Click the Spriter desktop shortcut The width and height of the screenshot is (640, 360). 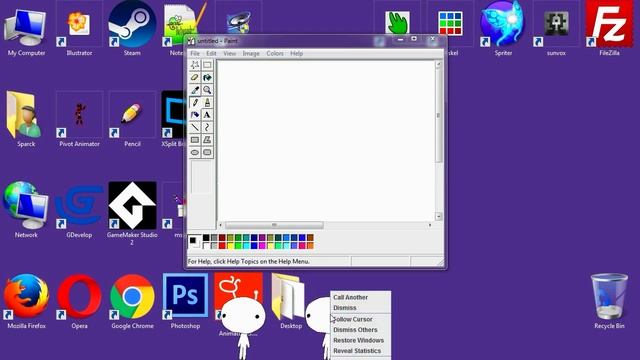pos(503,29)
